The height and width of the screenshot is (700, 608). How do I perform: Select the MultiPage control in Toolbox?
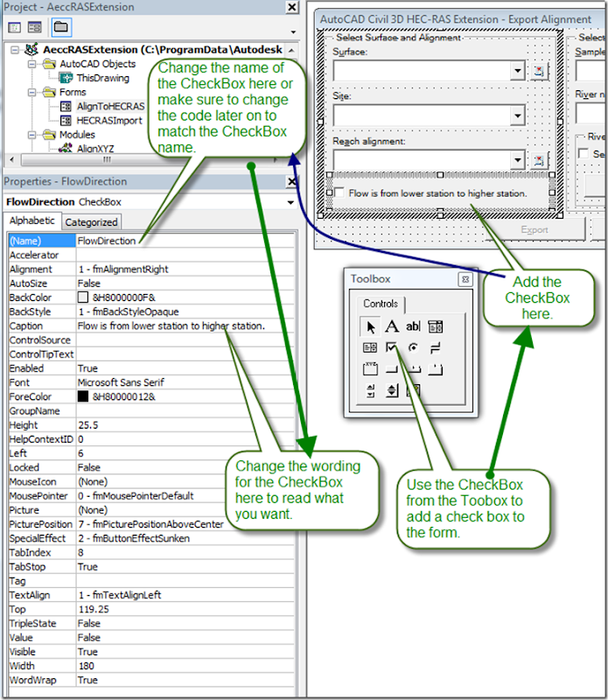(436, 369)
